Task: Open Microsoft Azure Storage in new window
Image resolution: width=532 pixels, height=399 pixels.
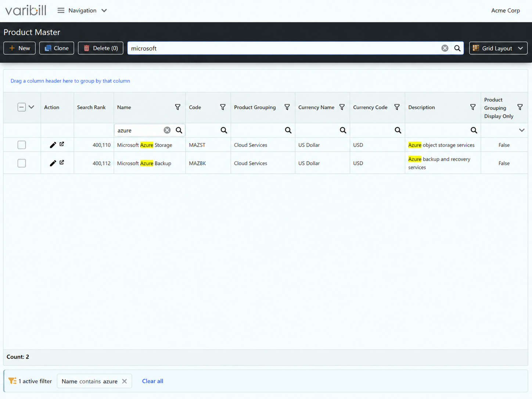Action: point(62,144)
